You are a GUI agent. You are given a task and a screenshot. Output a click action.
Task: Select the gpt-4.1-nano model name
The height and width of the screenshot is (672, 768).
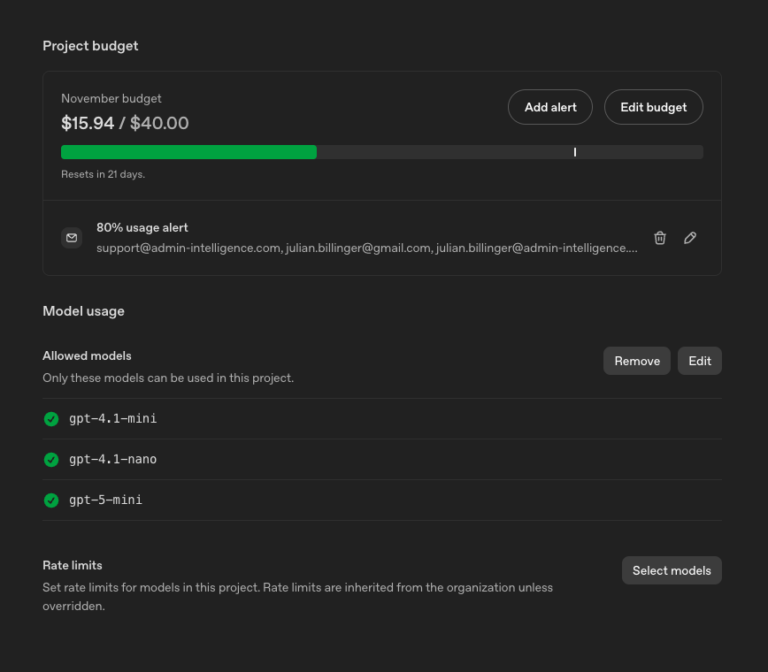point(113,459)
